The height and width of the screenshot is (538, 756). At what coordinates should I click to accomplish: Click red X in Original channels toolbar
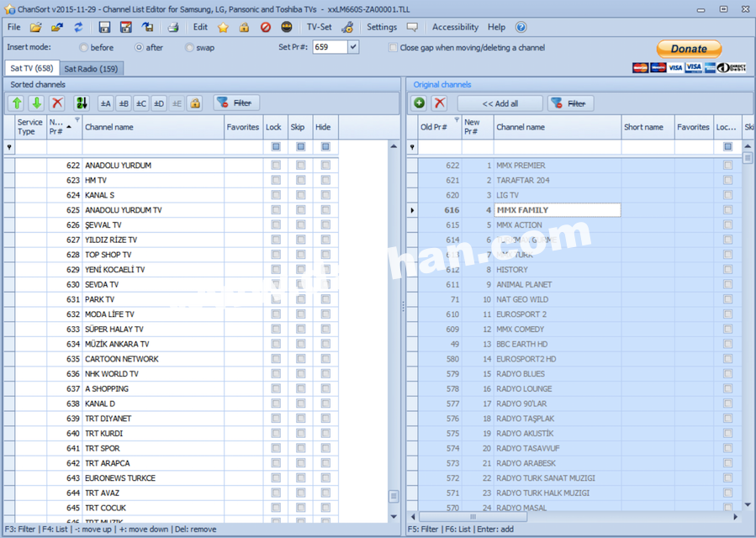point(439,103)
